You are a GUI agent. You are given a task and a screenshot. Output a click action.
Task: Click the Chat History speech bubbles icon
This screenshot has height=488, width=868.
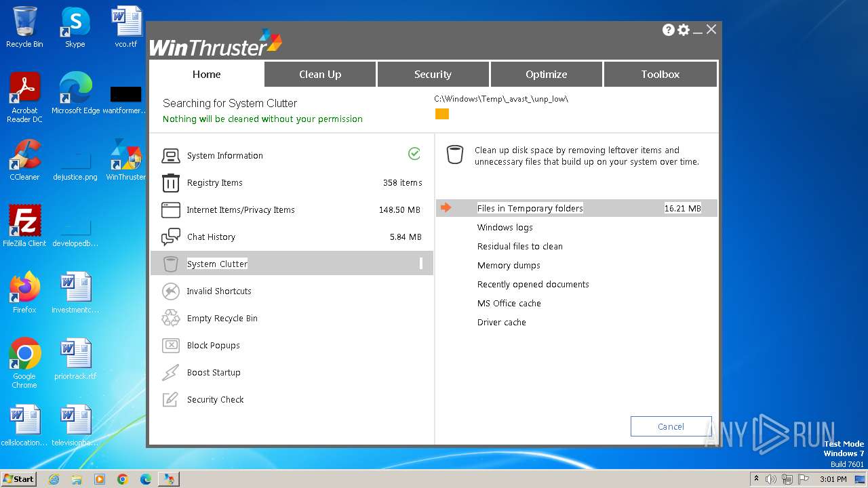click(x=170, y=237)
